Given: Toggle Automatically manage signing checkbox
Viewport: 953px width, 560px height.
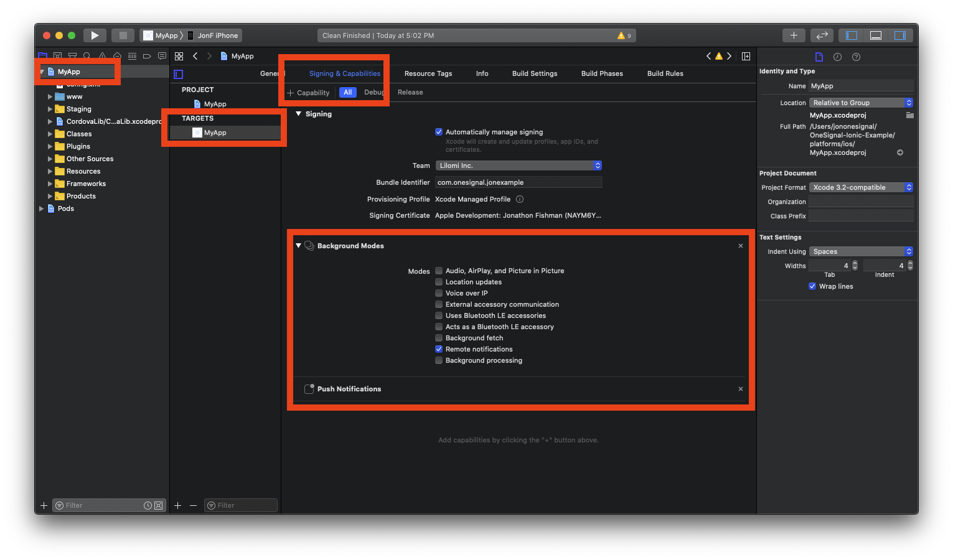Looking at the screenshot, I should 439,132.
